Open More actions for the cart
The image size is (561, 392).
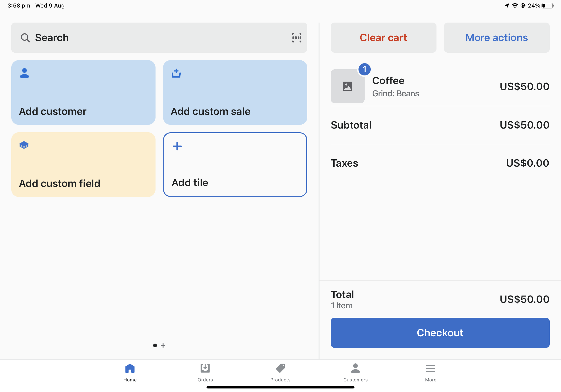(496, 38)
